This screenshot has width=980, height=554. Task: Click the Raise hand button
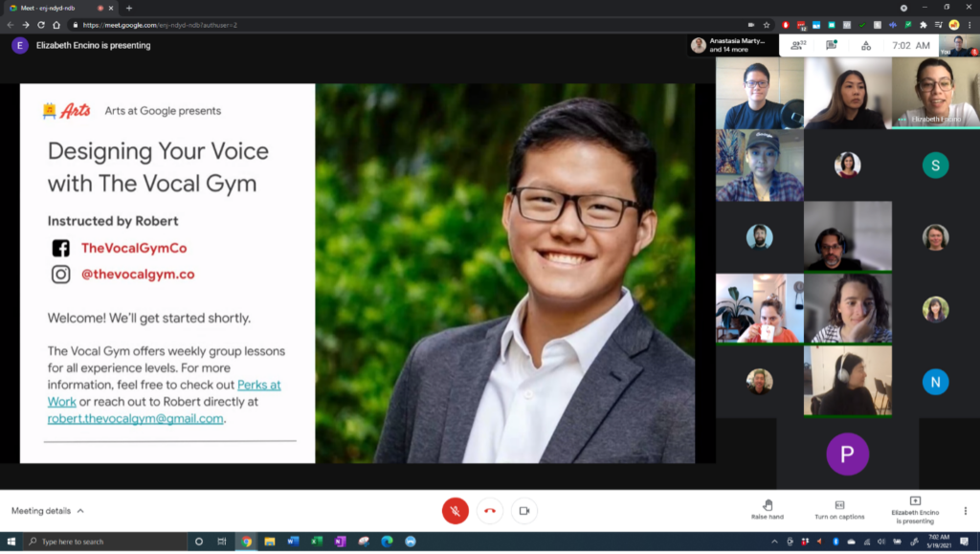click(767, 510)
